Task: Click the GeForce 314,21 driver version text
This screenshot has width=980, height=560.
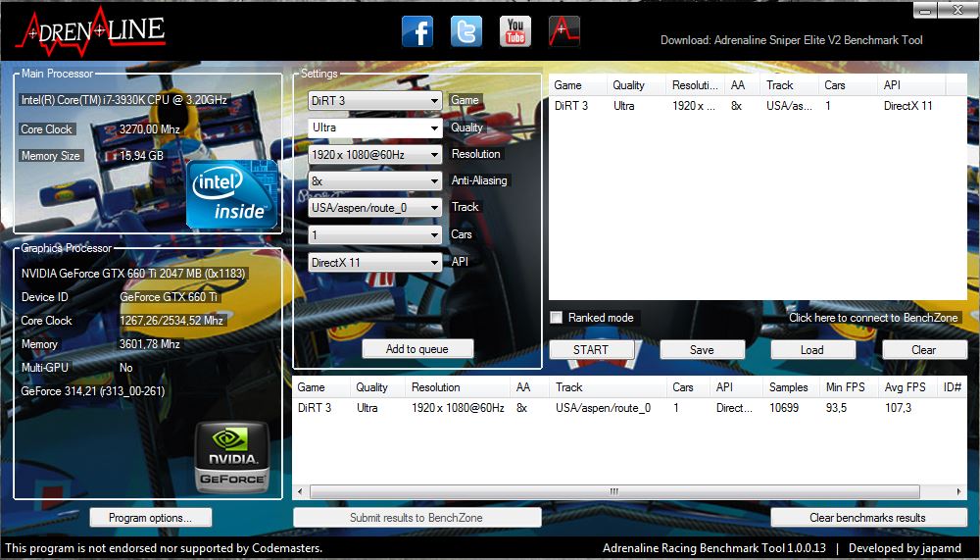Action: click(x=93, y=391)
